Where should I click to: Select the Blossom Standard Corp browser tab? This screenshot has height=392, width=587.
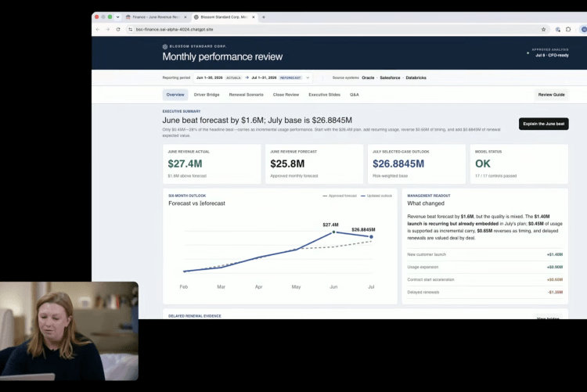[225, 17]
